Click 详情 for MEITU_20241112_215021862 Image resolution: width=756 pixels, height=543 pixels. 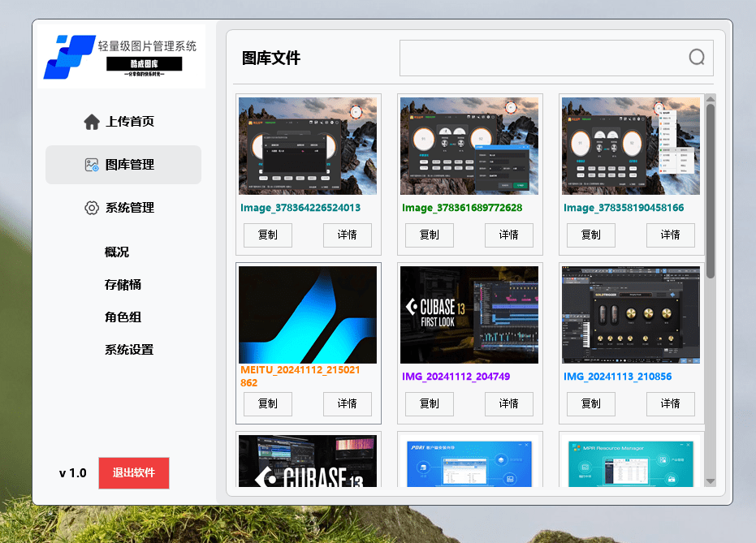[348, 403]
